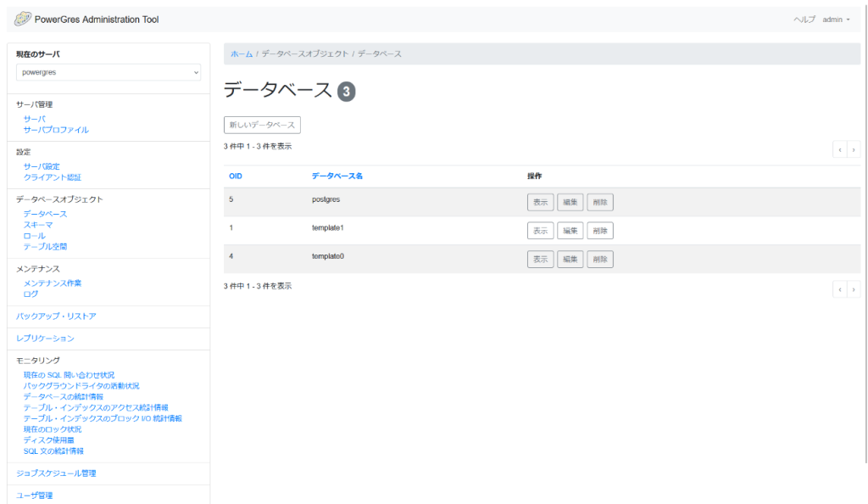This screenshot has height=504, width=868.
Task: Click the PowerGres Administration Tool title
Action: pyautogui.click(x=97, y=20)
